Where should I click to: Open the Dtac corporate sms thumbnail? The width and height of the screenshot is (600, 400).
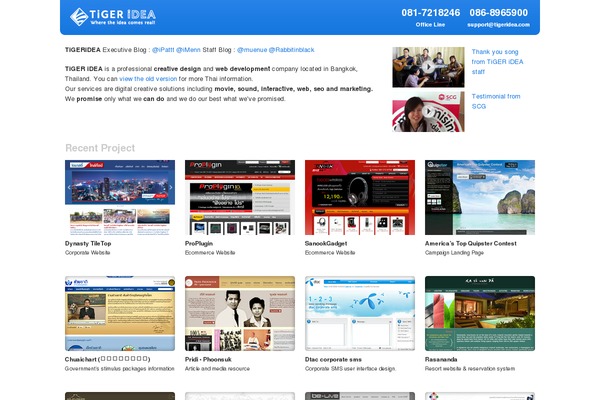point(360,313)
